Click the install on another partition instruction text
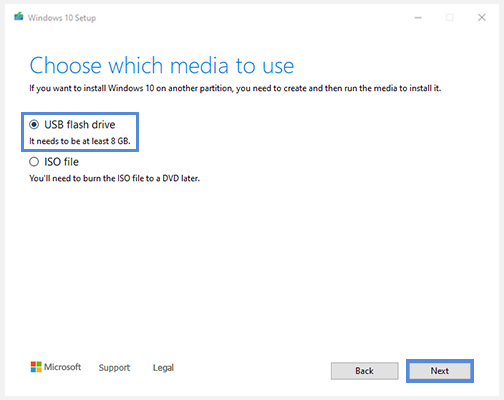Viewport: 504px width, 400px height. [235, 88]
